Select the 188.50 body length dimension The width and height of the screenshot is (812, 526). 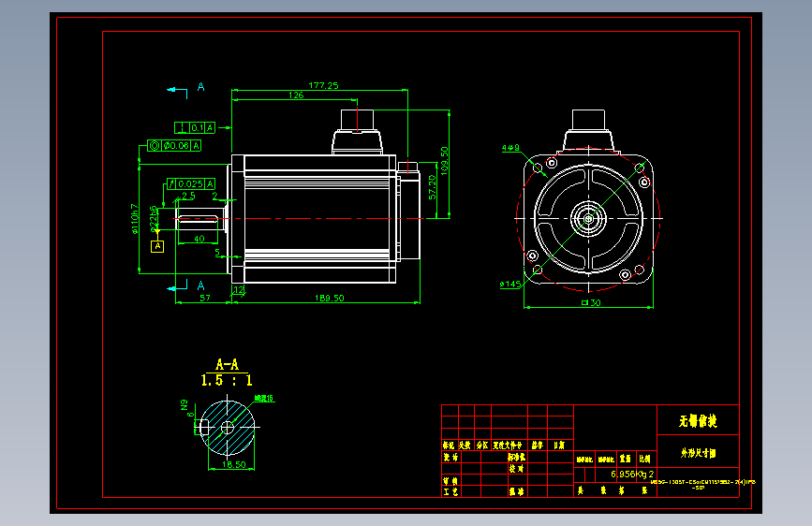pos(330,299)
